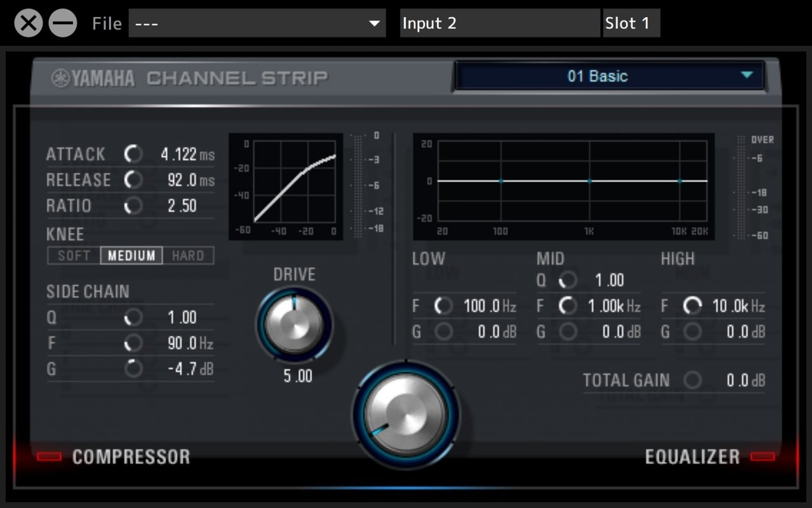Click the Side Chain F frequency knob
Viewport: 812px width, 508px height.
coord(133,344)
